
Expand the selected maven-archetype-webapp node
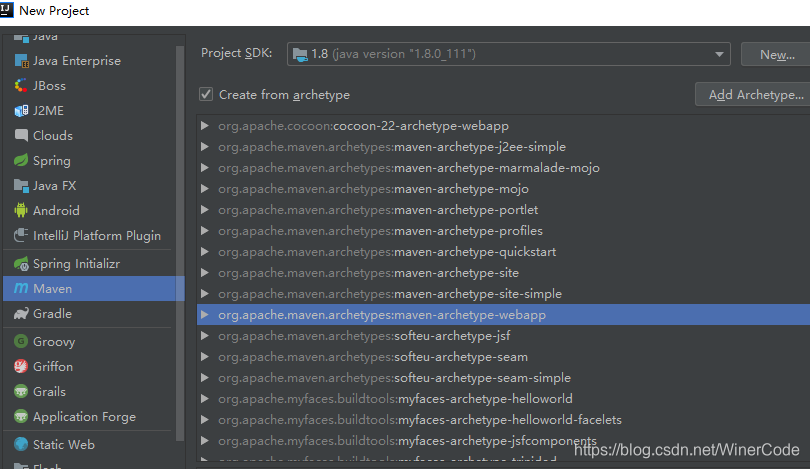205,315
